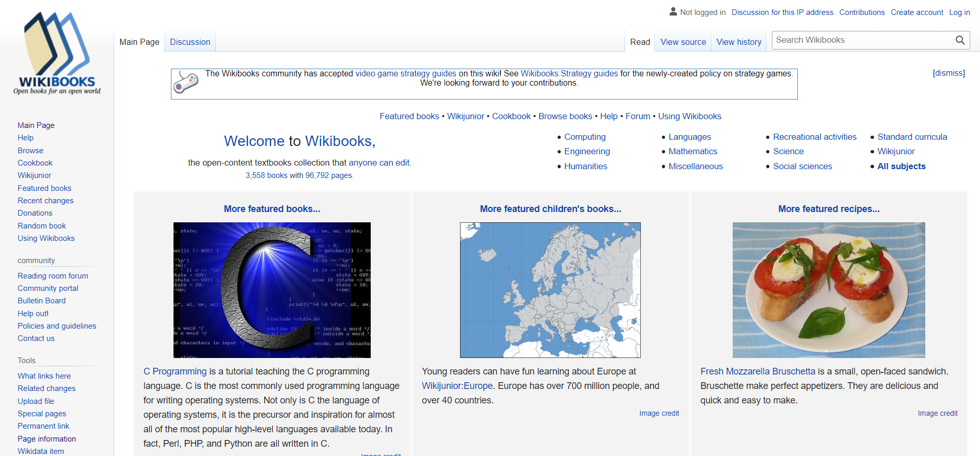The height and width of the screenshot is (456, 980).
Task: Click Log in link
Action: point(959,12)
